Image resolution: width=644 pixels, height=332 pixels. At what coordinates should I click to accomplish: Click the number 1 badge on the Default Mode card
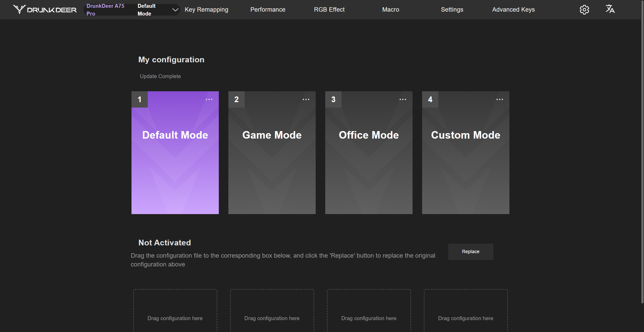139,99
